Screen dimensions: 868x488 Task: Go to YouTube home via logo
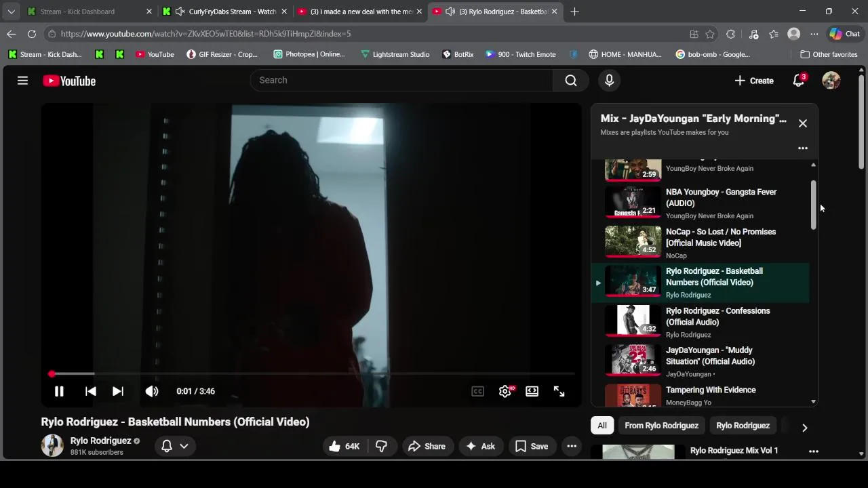click(69, 81)
